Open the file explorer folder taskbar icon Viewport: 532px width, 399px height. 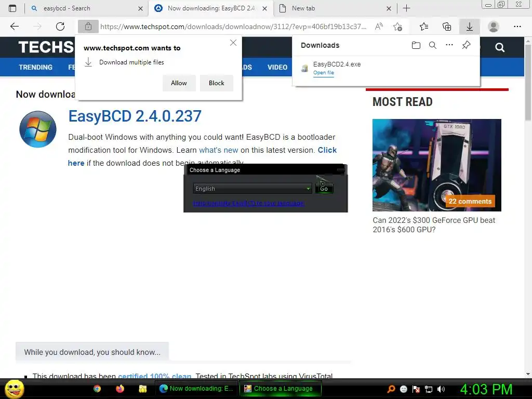[x=142, y=389]
